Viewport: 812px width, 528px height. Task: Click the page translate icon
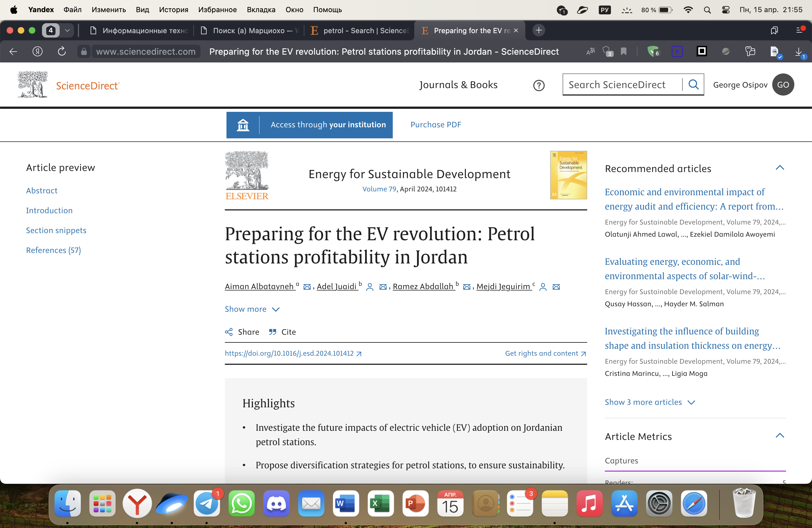590,52
